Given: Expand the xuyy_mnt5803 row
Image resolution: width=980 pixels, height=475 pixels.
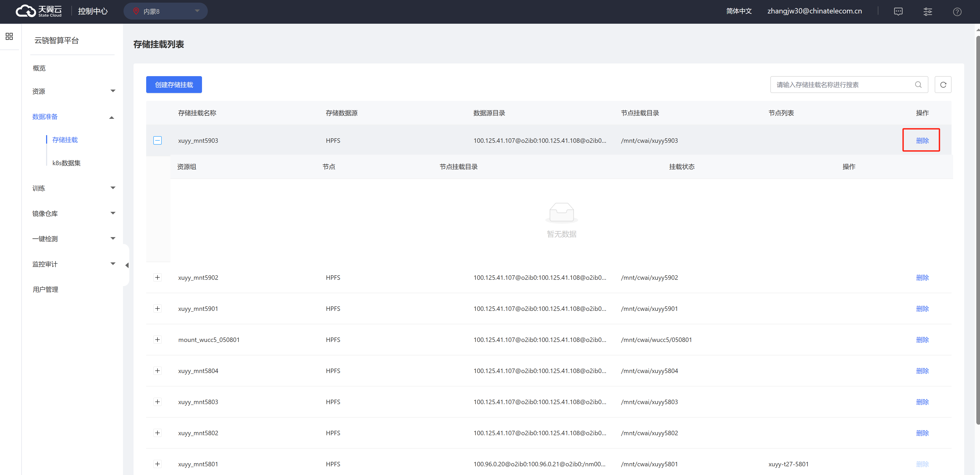Looking at the screenshot, I should tap(157, 401).
